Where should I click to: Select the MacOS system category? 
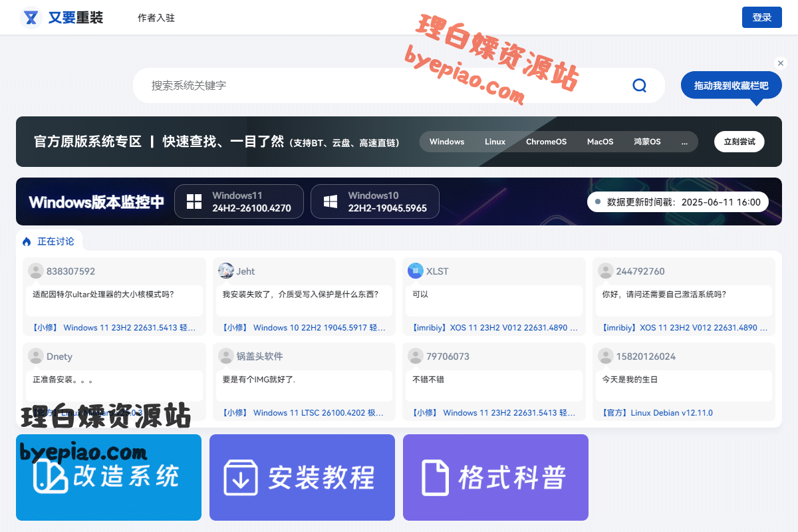click(x=600, y=142)
